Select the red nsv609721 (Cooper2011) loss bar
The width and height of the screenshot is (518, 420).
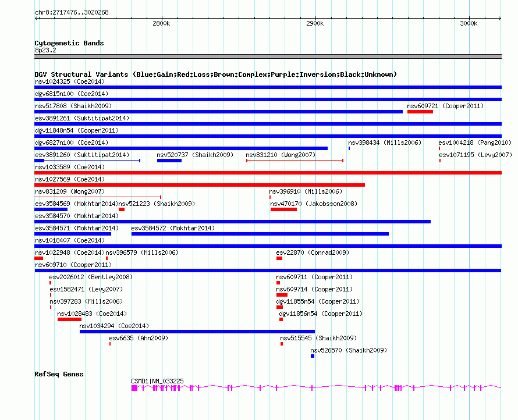pos(420,112)
